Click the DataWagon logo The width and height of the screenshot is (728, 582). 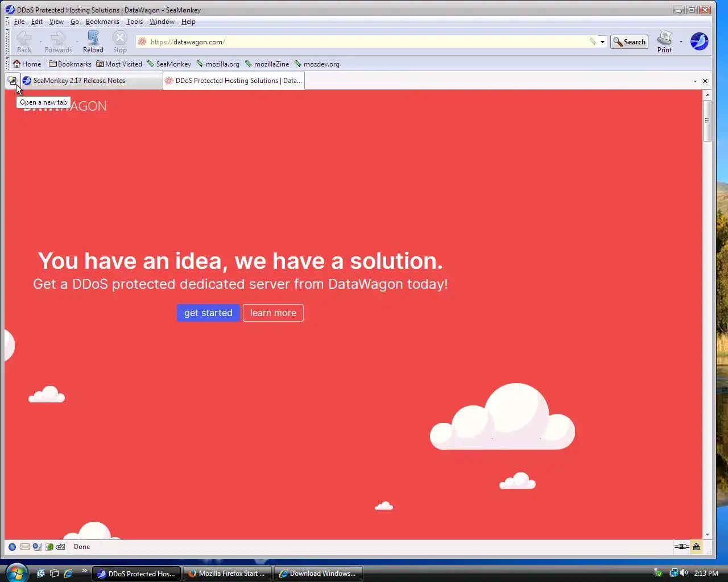coord(64,106)
